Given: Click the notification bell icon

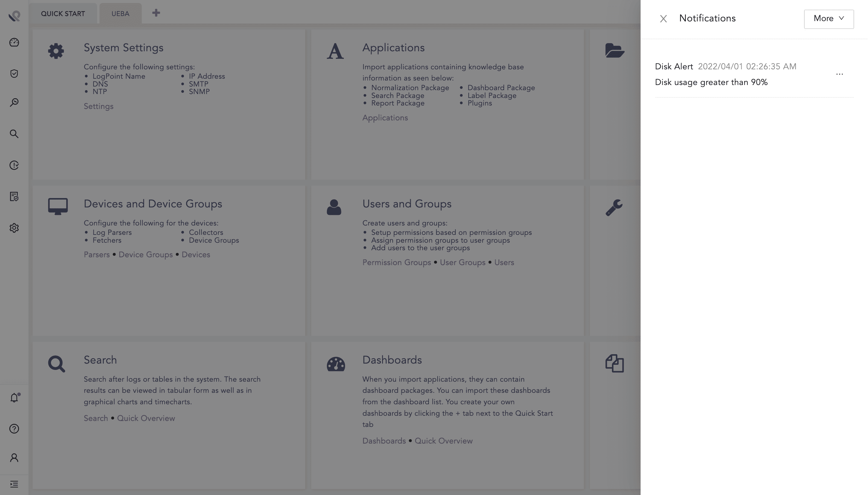Looking at the screenshot, I should (x=14, y=398).
